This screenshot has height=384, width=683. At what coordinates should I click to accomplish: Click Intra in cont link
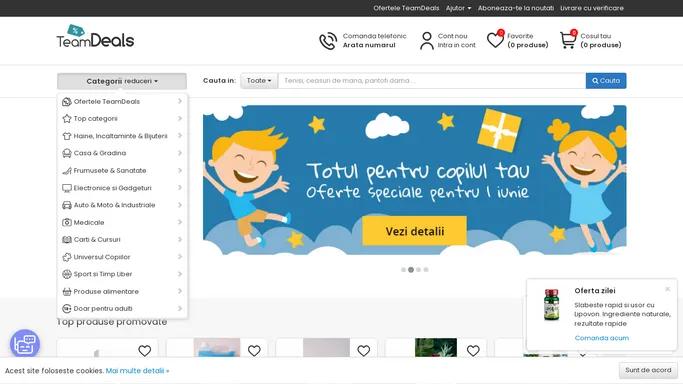pyautogui.click(x=456, y=45)
